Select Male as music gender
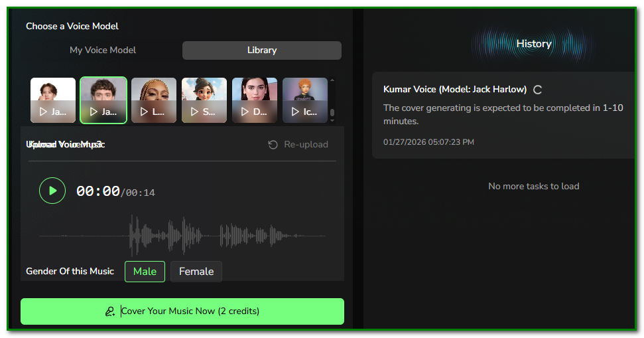644x338 pixels. coord(145,272)
